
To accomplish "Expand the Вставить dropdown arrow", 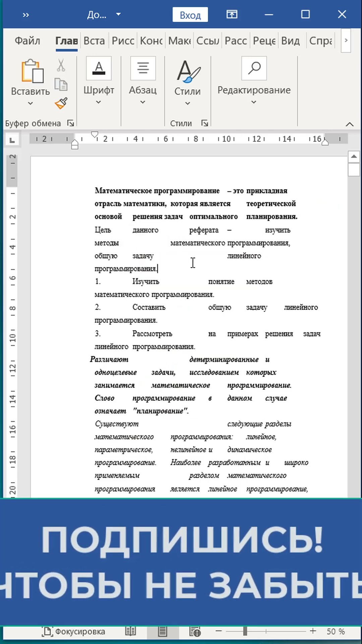I will point(31,104).
